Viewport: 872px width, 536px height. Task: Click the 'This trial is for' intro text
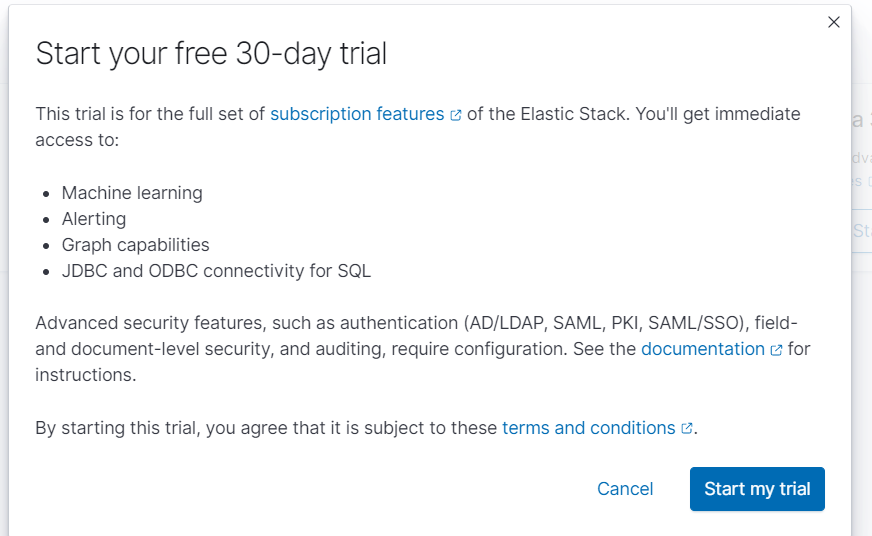click(x=150, y=114)
